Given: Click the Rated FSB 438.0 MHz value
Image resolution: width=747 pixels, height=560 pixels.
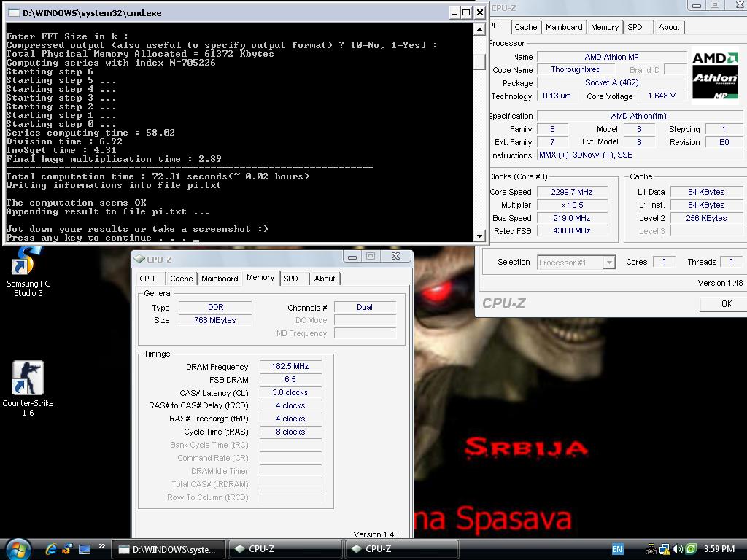Looking at the screenshot, I should (x=572, y=230).
